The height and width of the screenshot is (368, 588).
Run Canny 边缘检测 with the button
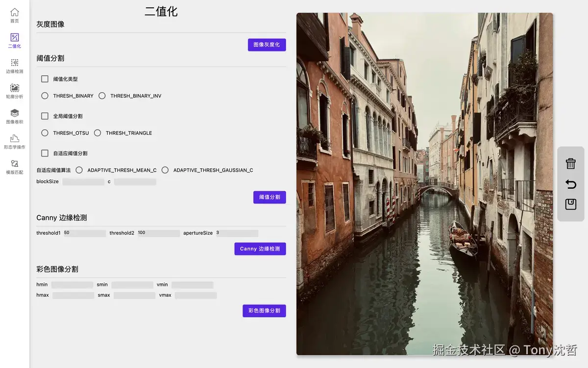coord(260,249)
